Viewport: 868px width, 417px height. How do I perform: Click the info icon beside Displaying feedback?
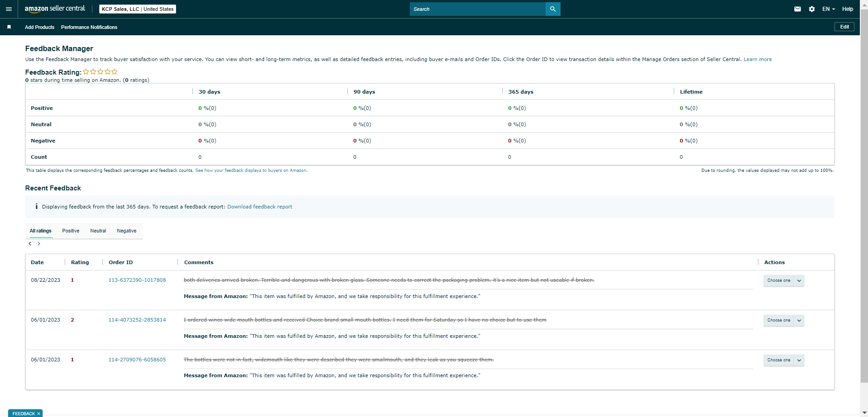[36, 206]
